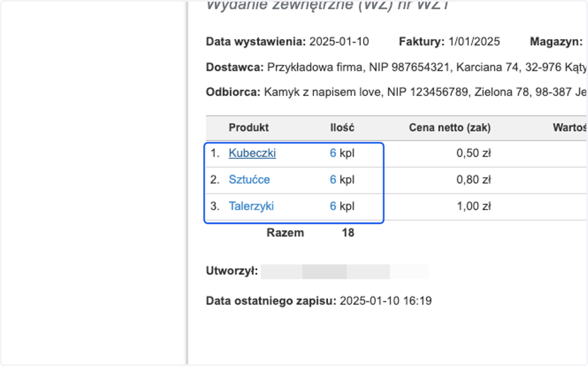588x366 pixels.
Task: Click row number 1. in the table
Action: (215, 153)
